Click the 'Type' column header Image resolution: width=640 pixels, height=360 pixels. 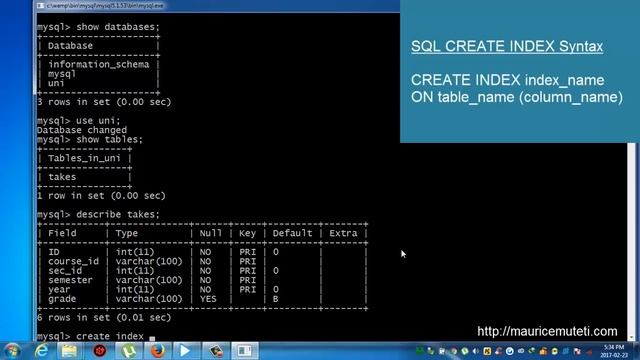point(127,233)
